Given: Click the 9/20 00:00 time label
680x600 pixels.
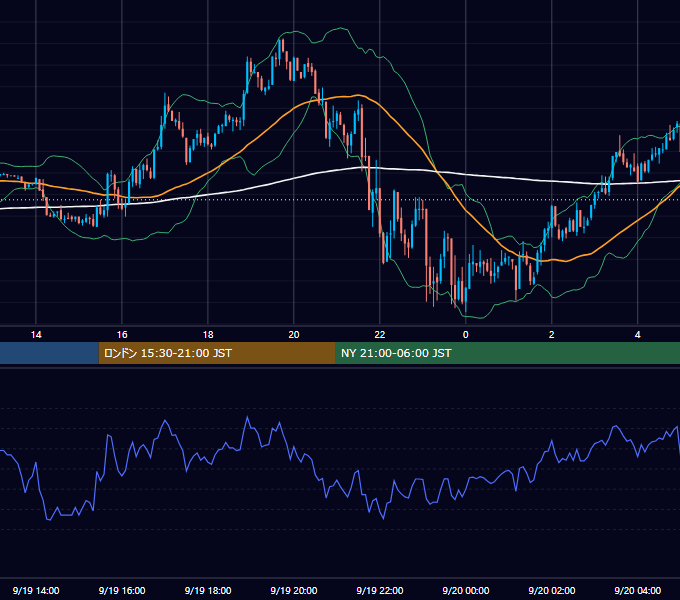Looking at the screenshot, I should point(466,590).
